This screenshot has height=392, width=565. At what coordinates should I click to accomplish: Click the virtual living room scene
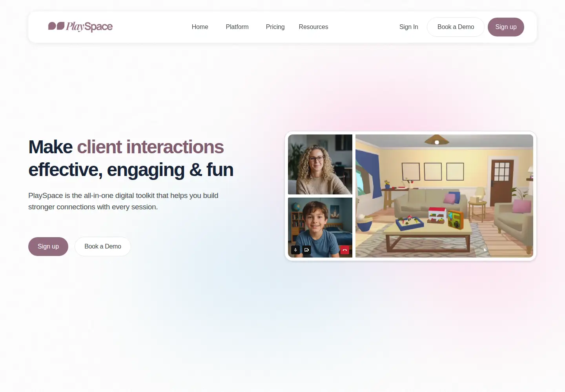point(444,196)
